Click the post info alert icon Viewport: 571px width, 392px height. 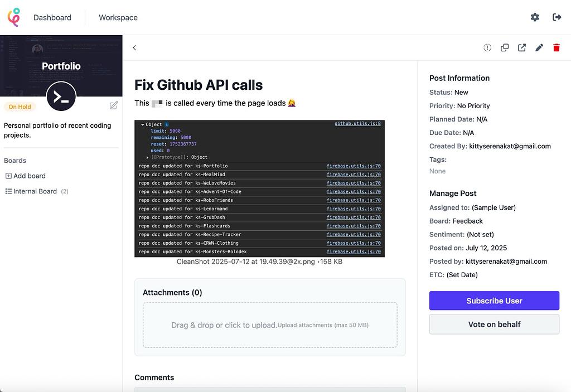[x=487, y=48]
